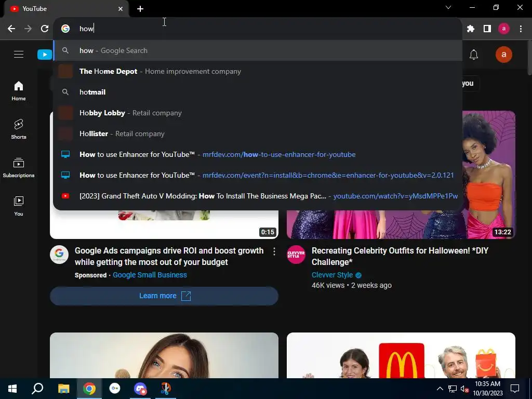Viewport: 532px width, 399px height.
Task: Open the Clevver Style channel link
Action: pos(332,275)
